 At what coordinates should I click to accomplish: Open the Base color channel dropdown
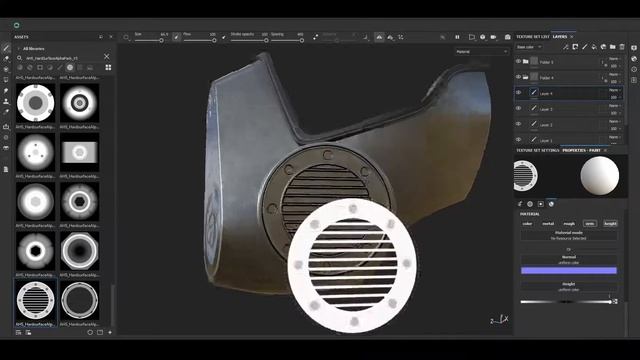coord(529,47)
